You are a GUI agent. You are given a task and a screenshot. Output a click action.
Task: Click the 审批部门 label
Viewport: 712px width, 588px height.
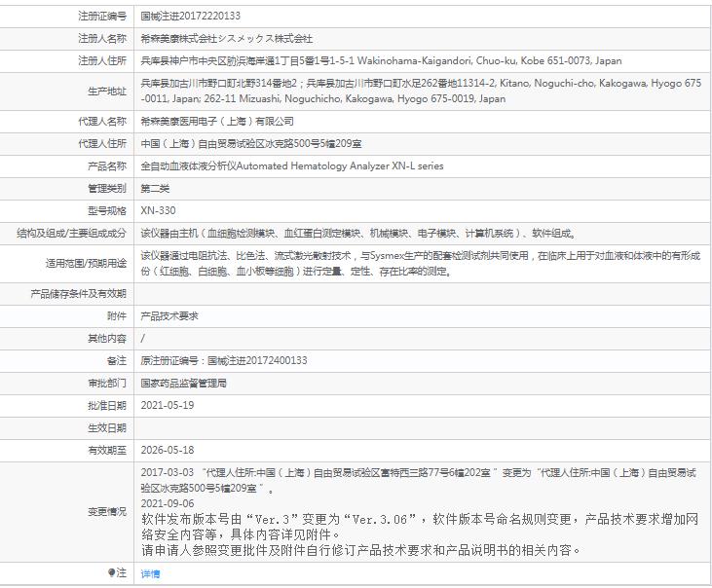tap(107, 384)
